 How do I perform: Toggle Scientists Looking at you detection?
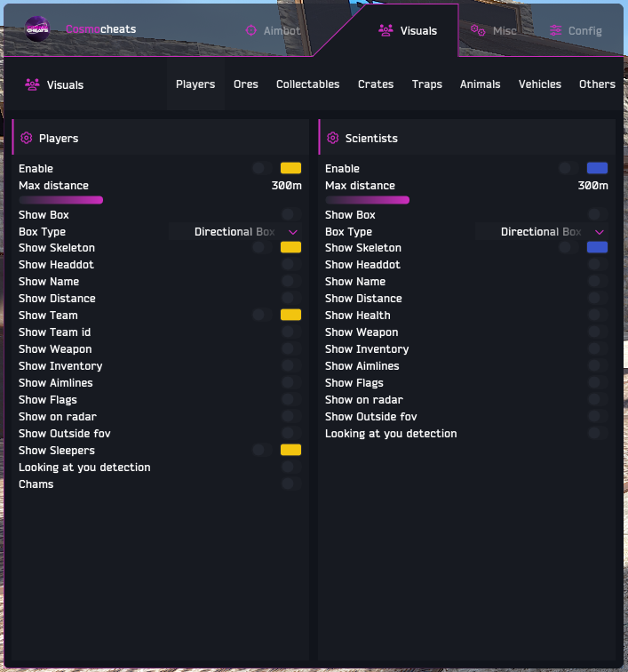click(598, 433)
